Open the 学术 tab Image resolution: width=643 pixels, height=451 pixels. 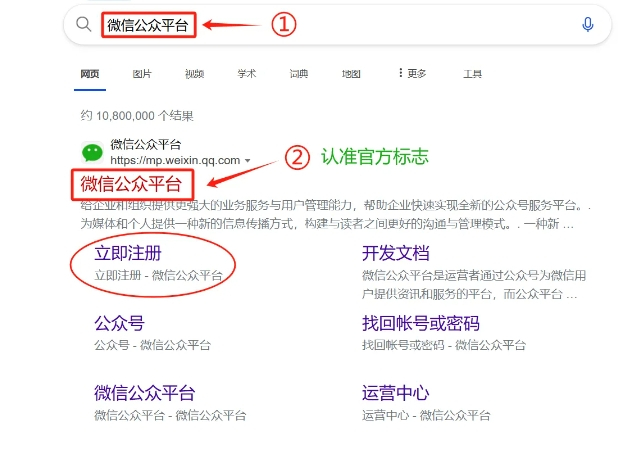[x=246, y=74]
